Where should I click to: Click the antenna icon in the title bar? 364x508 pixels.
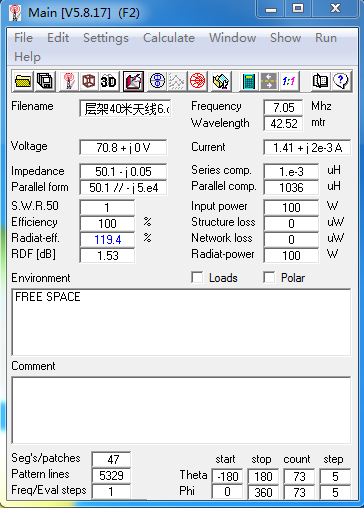tap(15, 13)
